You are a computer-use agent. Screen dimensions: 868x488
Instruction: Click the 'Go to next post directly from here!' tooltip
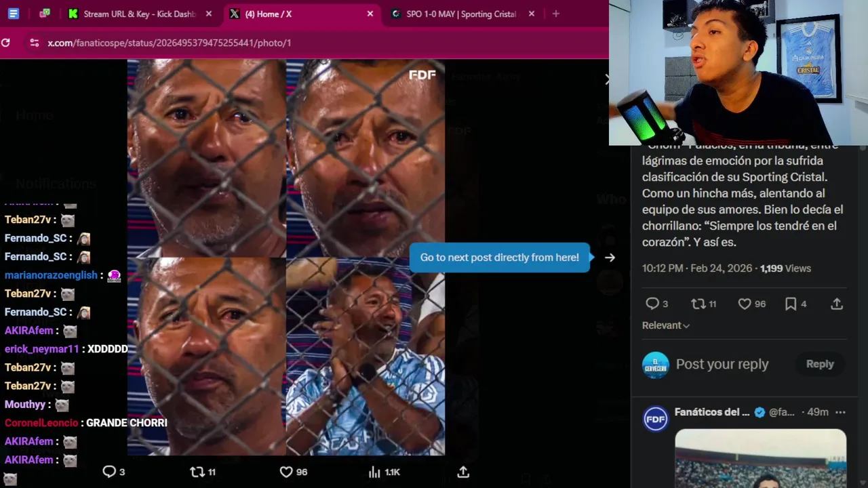coord(500,258)
